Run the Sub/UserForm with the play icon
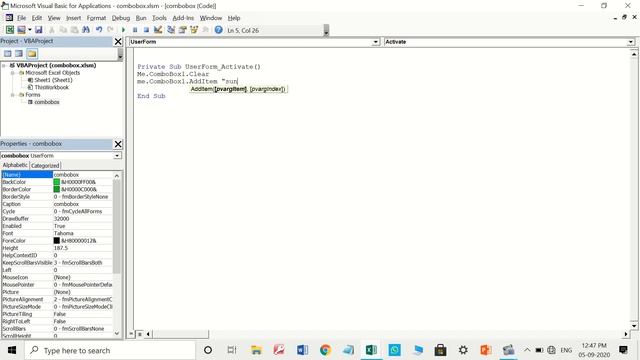 (123, 30)
